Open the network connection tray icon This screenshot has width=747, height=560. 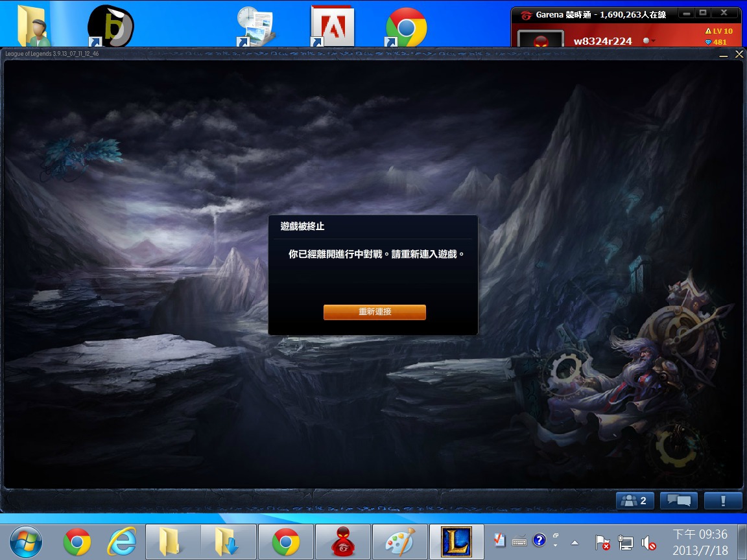click(x=625, y=542)
